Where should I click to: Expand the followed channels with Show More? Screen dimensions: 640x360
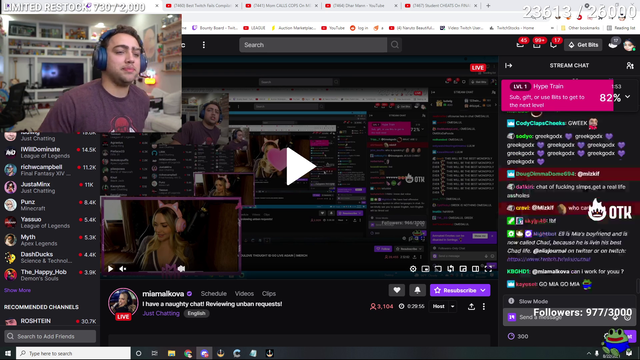(x=17, y=290)
